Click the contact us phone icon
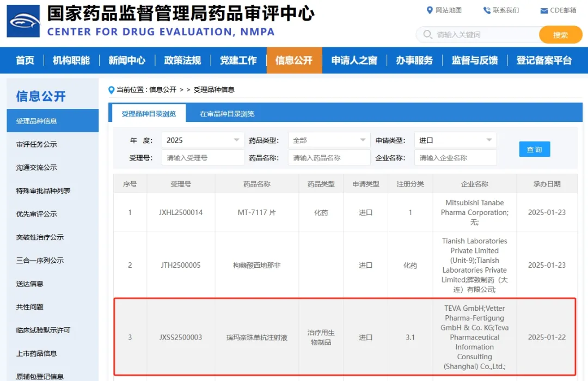 tap(487, 10)
